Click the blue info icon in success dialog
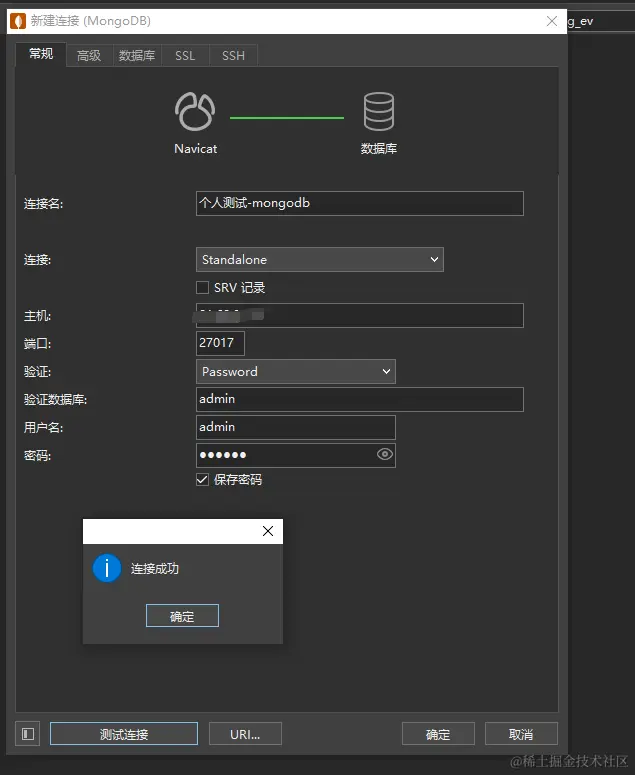Screen dimensions: 635x775 pos(107,568)
